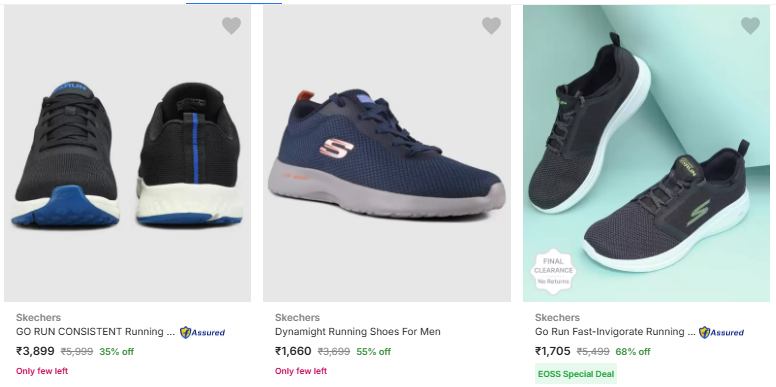The height and width of the screenshot is (387, 776).
Task: Click the 68% off discount label
Action: (632, 352)
